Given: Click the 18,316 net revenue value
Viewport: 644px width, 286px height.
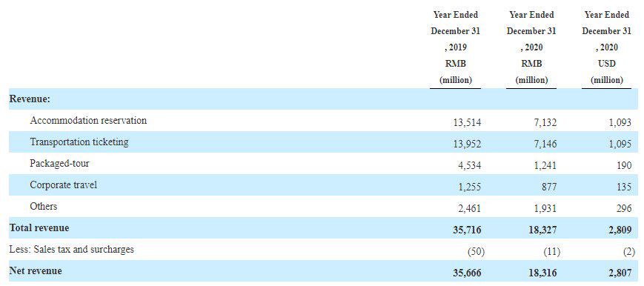Looking at the screenshot, I should 543,273.
